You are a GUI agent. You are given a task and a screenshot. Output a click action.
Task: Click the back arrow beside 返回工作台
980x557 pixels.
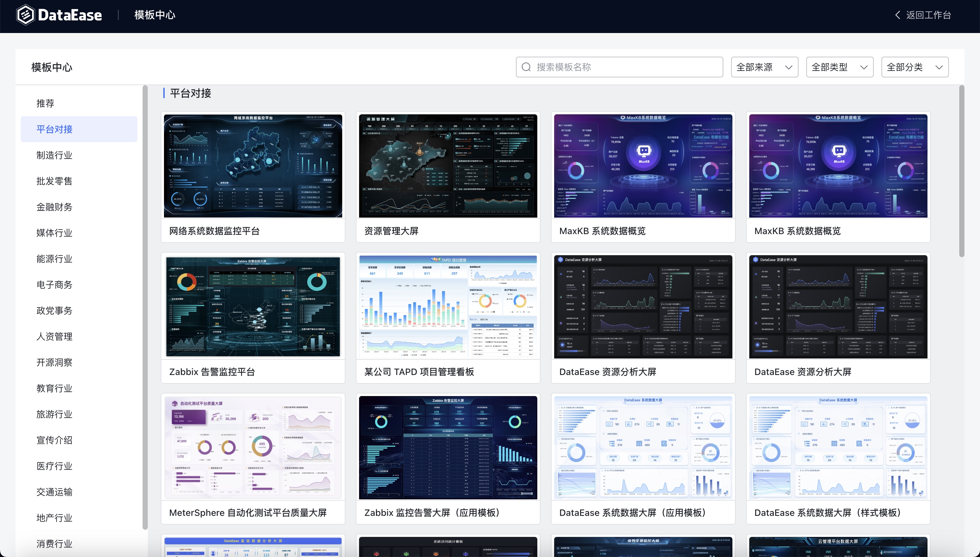(898, 15)
